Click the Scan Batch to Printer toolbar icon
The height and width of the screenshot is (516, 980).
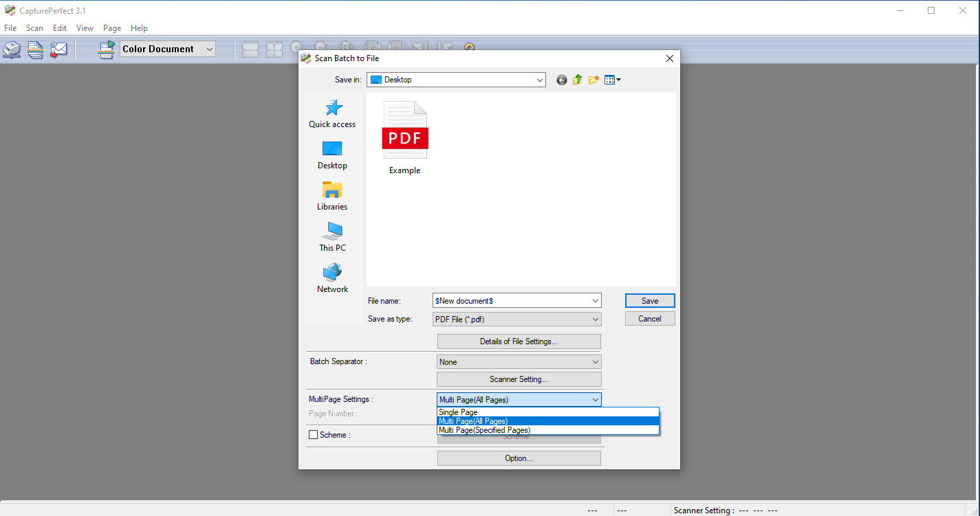[x=12, y=49]
